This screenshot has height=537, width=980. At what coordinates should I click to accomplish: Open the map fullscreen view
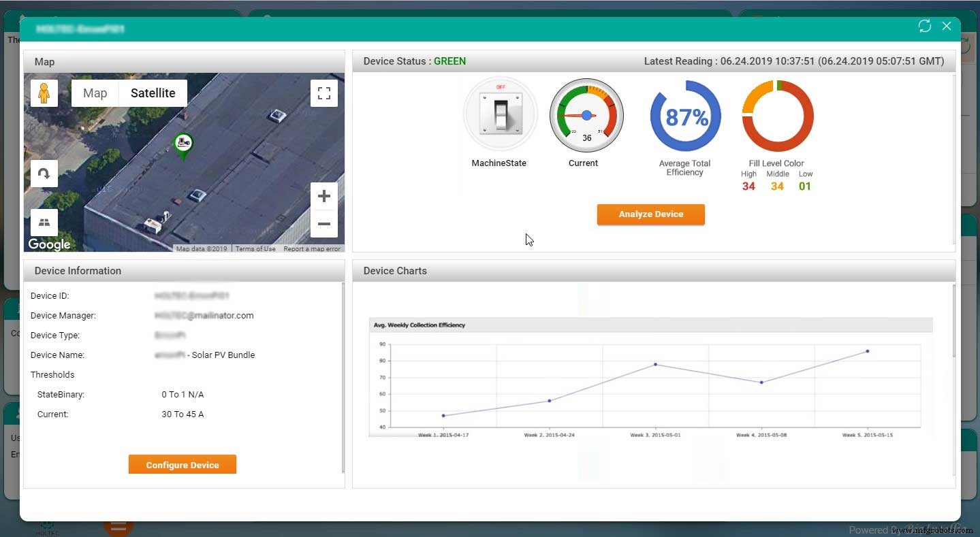(324, 93)
